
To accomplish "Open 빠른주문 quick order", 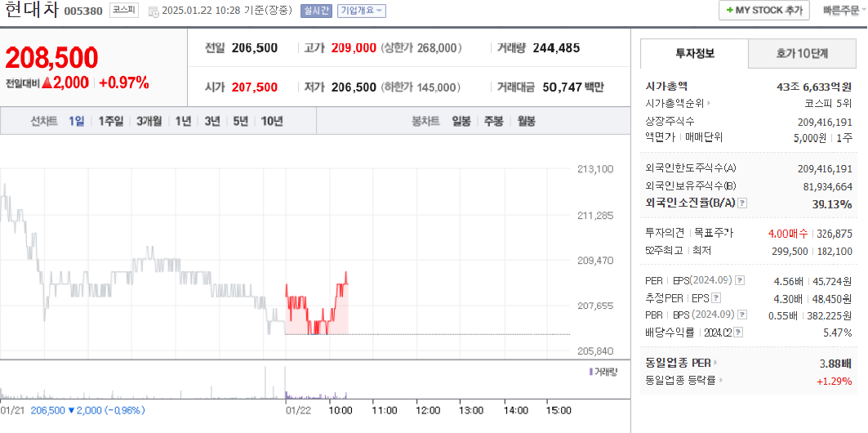I will [841, 10].
